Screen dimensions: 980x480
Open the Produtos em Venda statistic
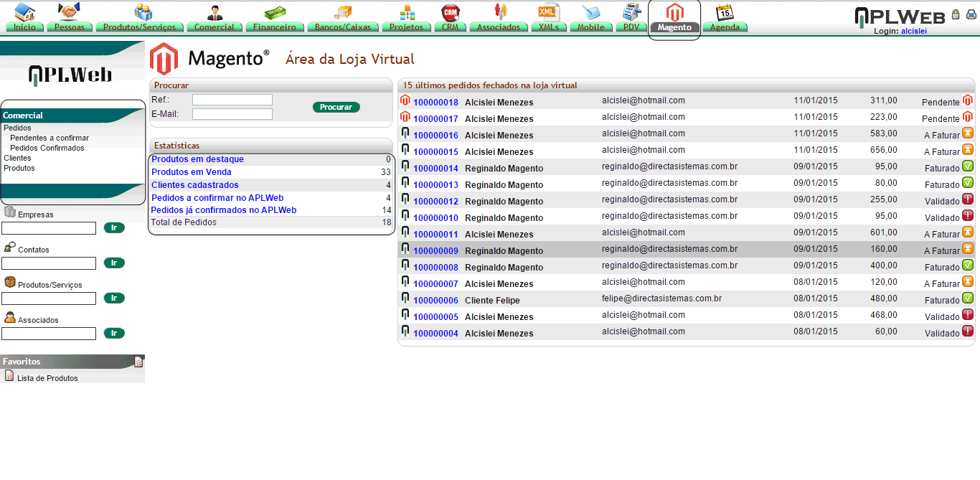[192, 172]
